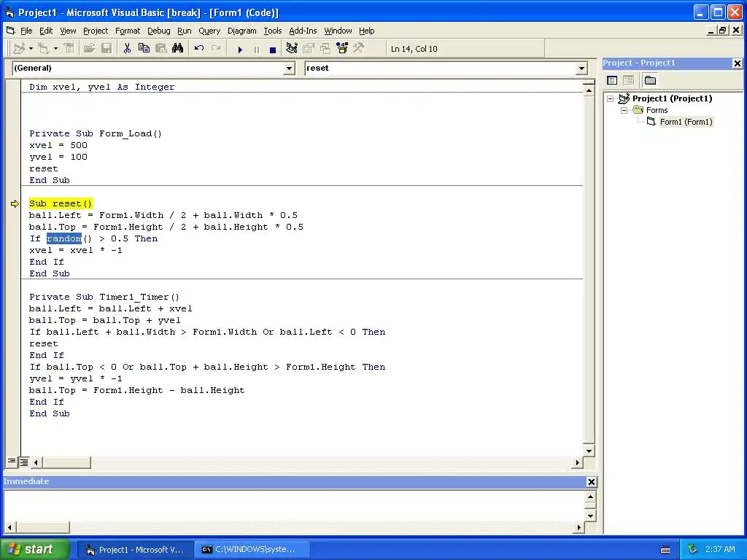Open the Format menu
747x560 pixels.
click(x=128, y=31)
